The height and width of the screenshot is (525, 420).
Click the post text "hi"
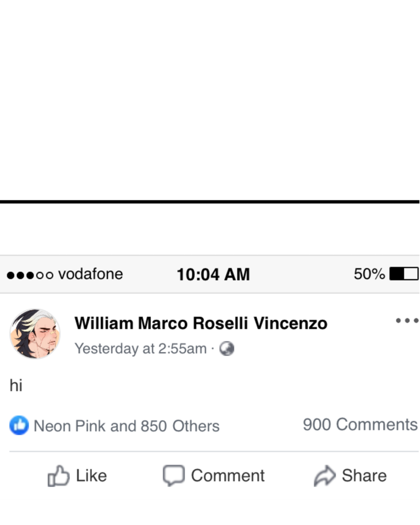click(16, 385)
